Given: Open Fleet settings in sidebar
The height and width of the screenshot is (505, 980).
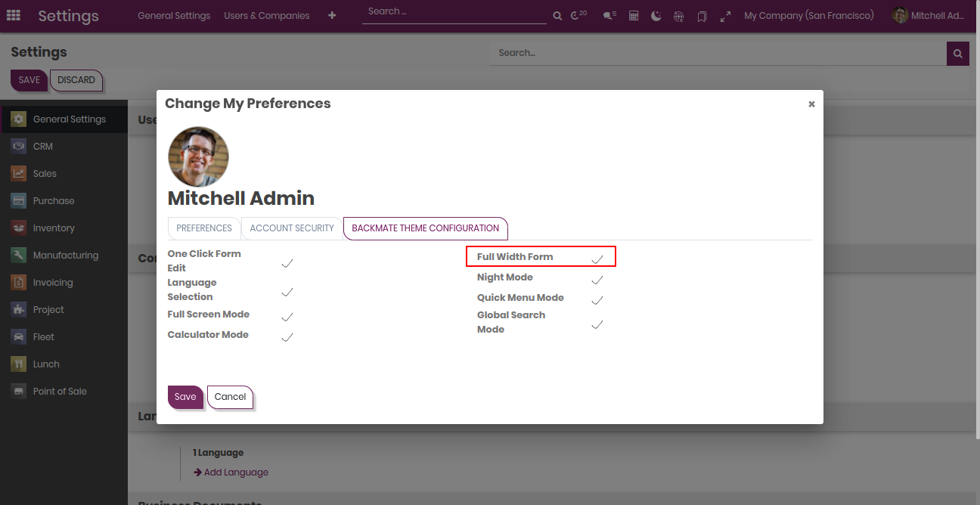Looking at the screenshot, I should point(64,337).
